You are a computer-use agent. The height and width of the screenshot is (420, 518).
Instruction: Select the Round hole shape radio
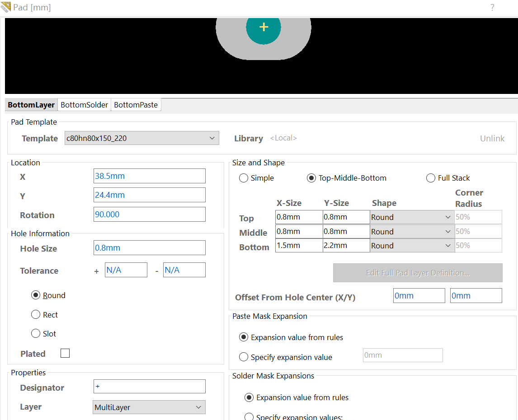pyautogui.click(x=36, y=295)
